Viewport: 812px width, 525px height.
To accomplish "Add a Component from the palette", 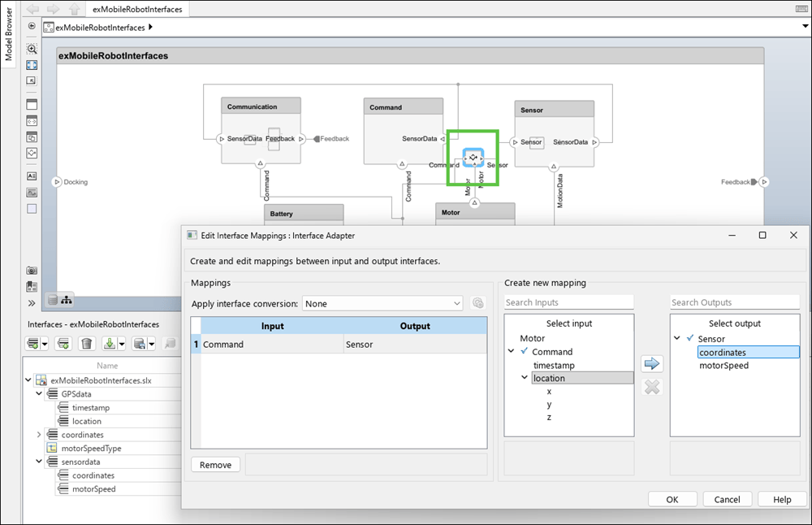I will click(32, 105).
